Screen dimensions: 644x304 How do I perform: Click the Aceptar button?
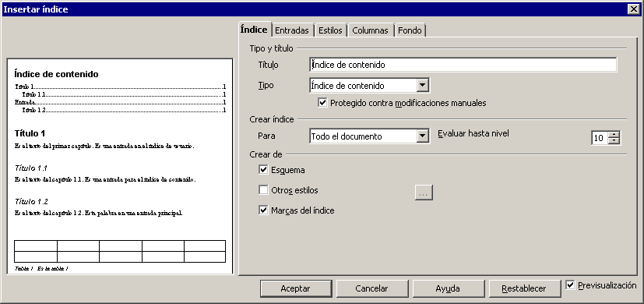click(x=296, y=288)
